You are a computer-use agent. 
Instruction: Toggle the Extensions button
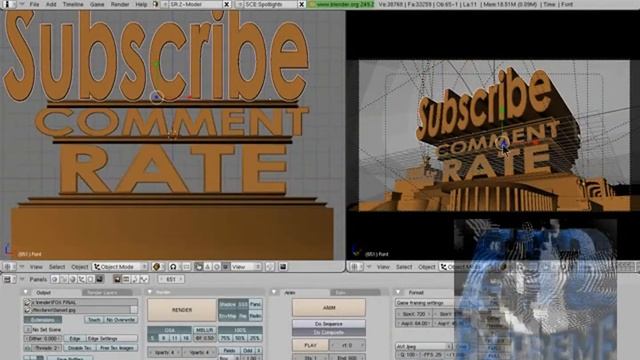[x=43, y=320]
